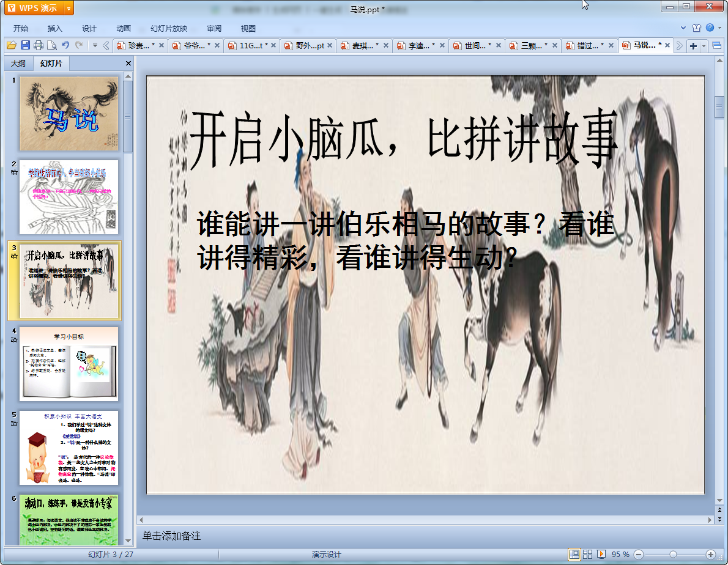Click the Print icon in the toolbar

coord(39,45)
